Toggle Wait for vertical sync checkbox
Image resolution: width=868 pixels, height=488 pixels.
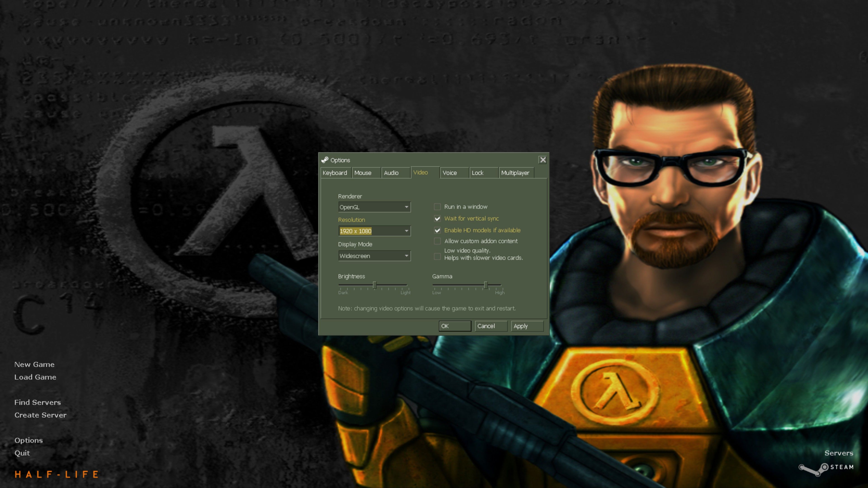pyautogui.click(x=436, y=218)
